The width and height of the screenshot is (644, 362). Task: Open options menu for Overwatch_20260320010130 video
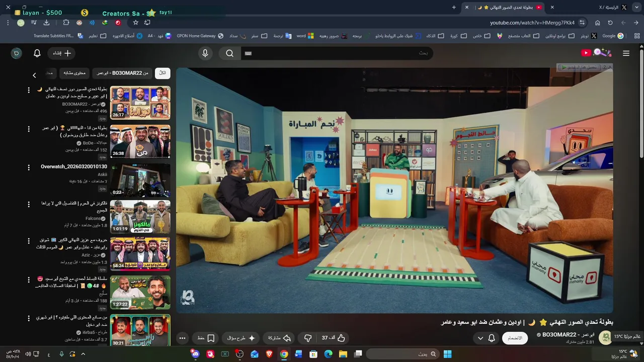point(29,166)
